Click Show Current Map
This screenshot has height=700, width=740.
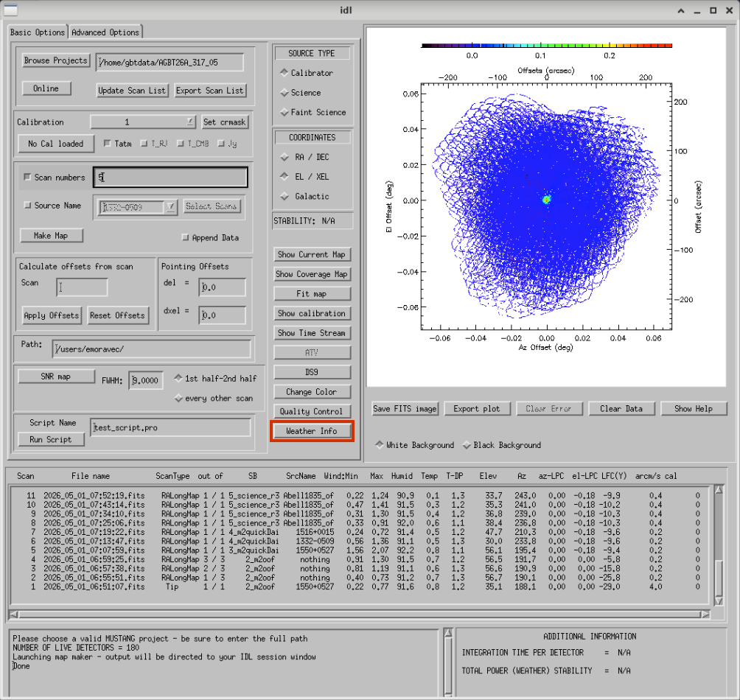pos(312,255)
